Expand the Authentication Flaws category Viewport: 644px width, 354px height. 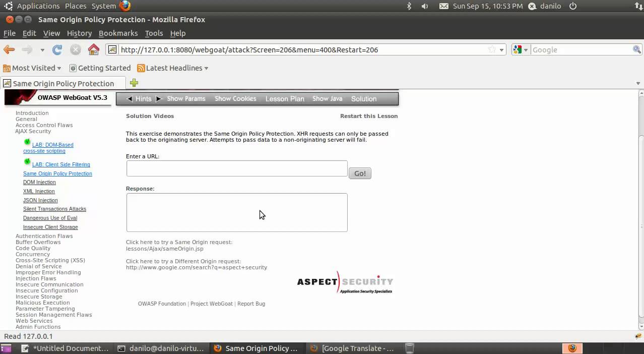44,236
